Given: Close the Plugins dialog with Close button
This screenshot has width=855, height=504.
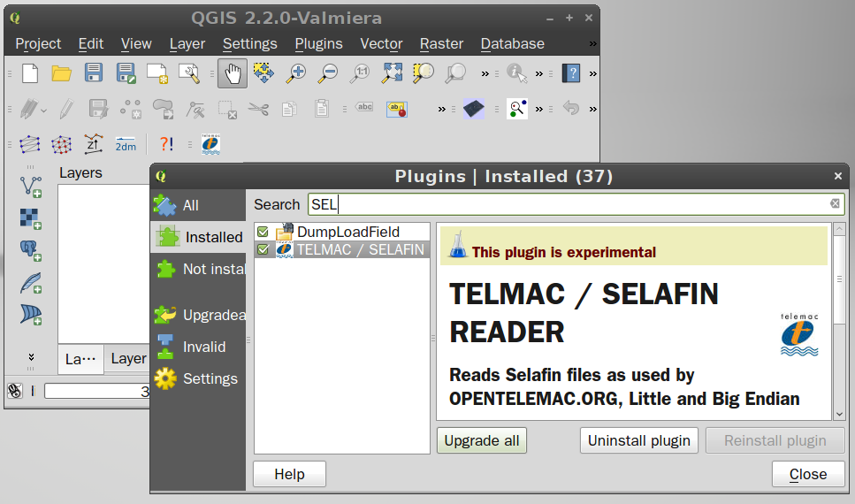Looking at the screenshot, I should [x=808, y=474].
